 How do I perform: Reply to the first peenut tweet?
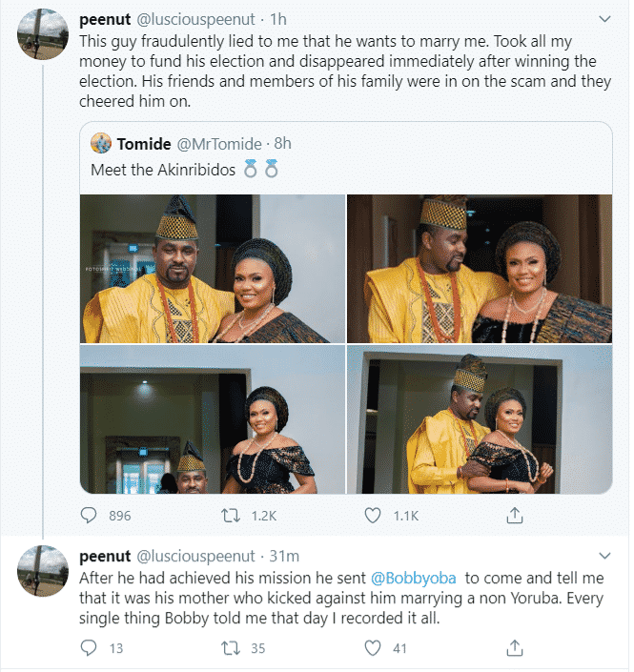(89, 516)
